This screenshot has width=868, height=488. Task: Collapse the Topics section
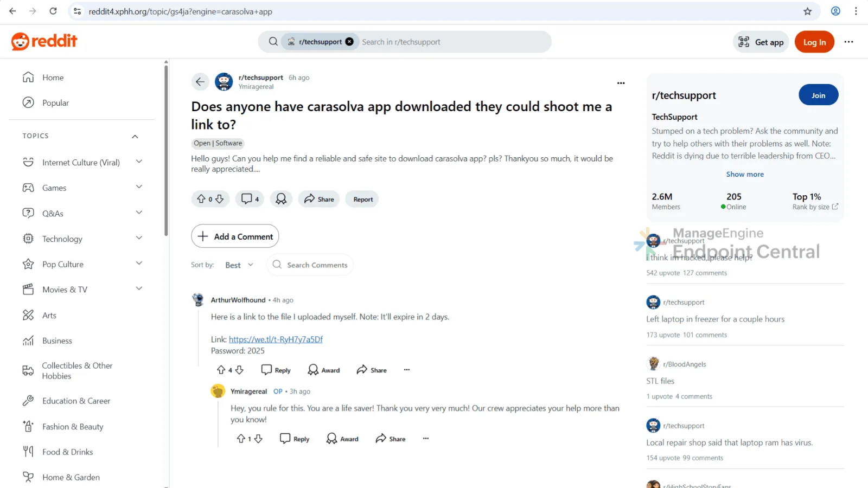click(x=135, y=136)
